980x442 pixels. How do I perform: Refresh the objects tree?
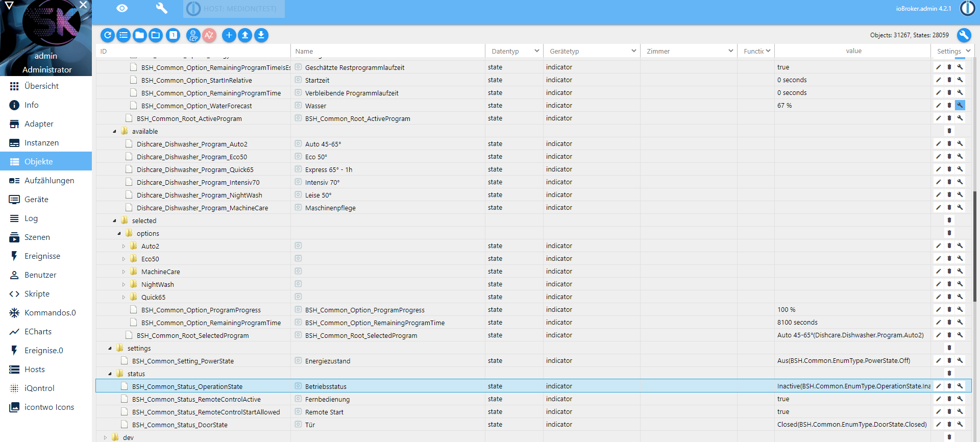tap(107, 35)
